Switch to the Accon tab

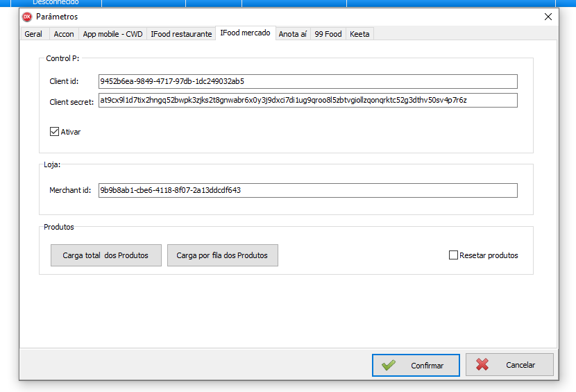pyautogui.click(x=64, y=34)
